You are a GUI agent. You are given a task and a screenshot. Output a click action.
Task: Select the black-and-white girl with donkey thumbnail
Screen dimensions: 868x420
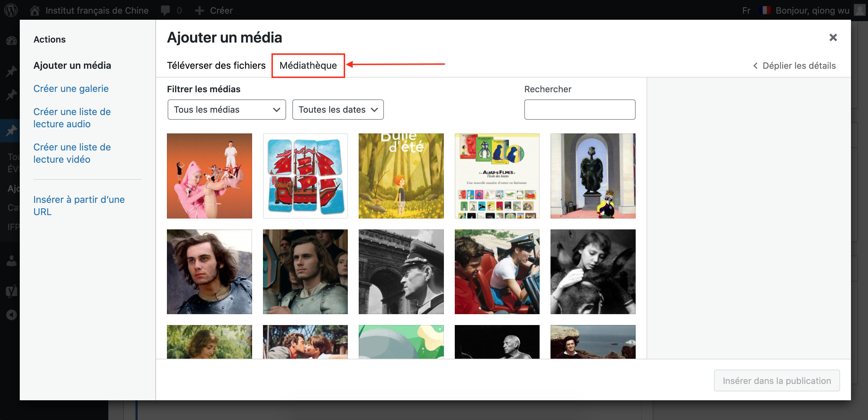coord(593,272)
